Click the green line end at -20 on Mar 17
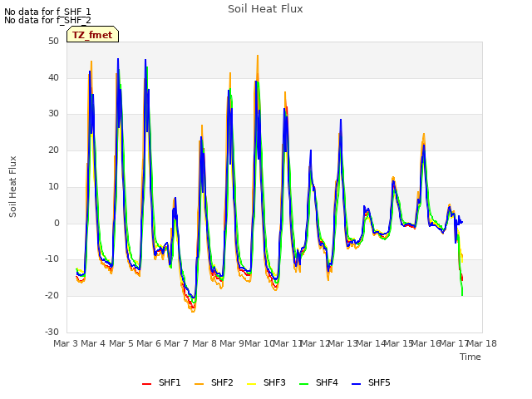 (x=462, y=294)
